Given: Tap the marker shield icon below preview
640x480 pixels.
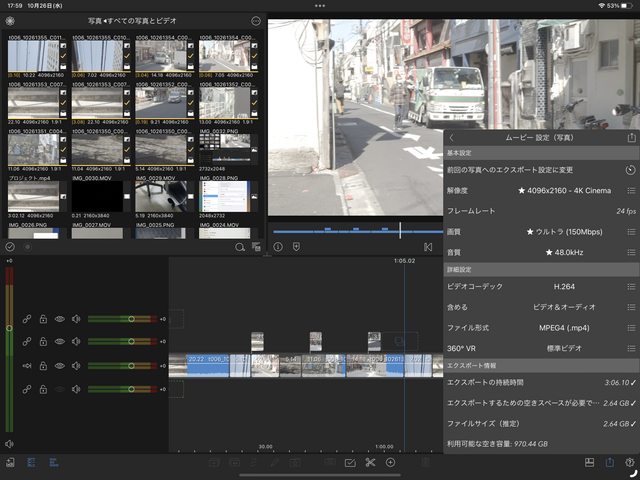Looking at the screenshot, I should (x=296, y=246).
